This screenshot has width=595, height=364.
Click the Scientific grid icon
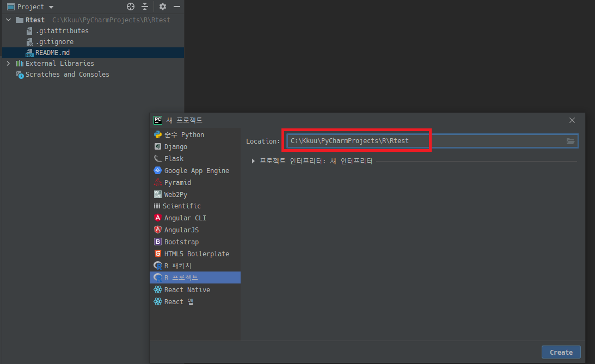(x=157, y=206)
